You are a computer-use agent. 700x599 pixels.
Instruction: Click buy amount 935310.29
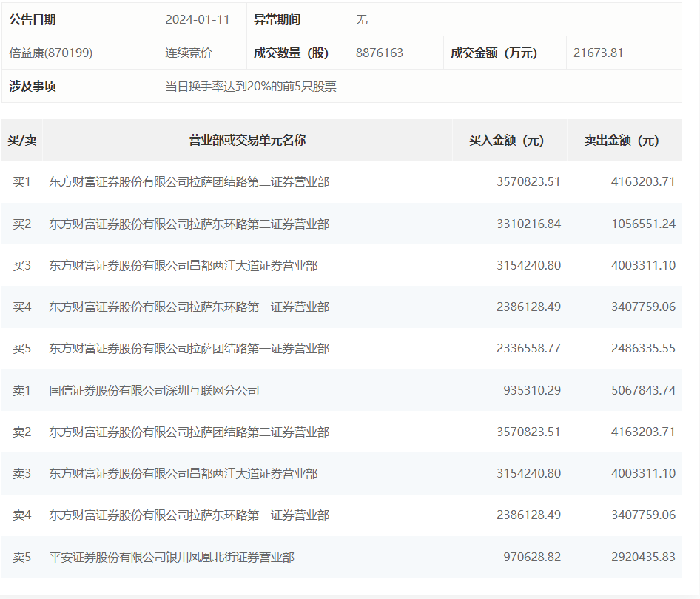tap(532, 390)
